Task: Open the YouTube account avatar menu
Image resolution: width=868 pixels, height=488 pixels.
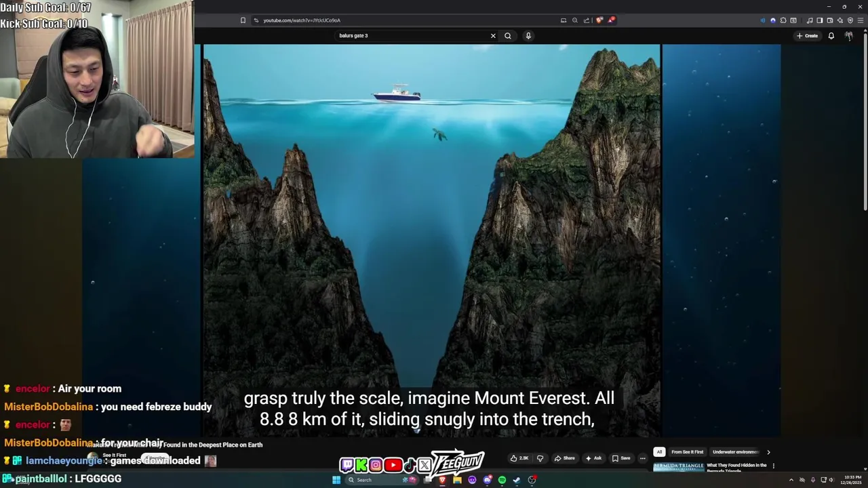Action: point(848,36)
